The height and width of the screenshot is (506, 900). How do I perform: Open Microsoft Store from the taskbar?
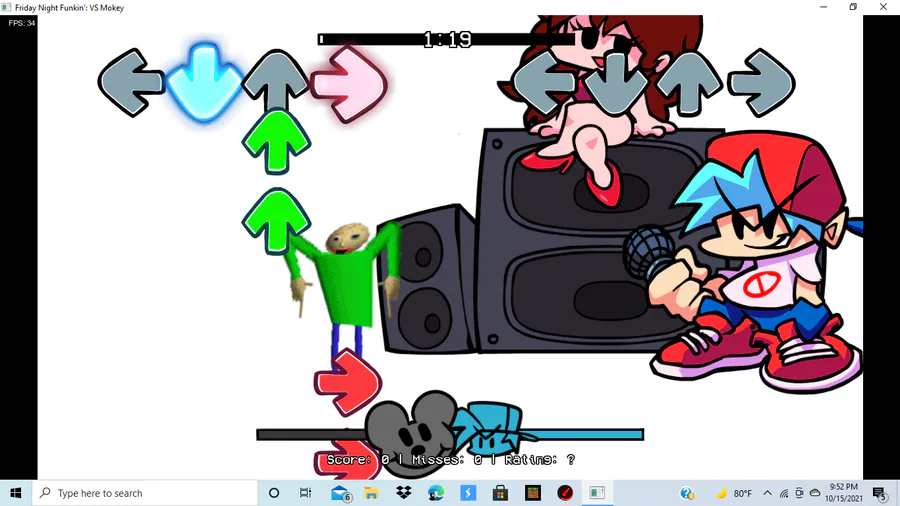[500, 493]
